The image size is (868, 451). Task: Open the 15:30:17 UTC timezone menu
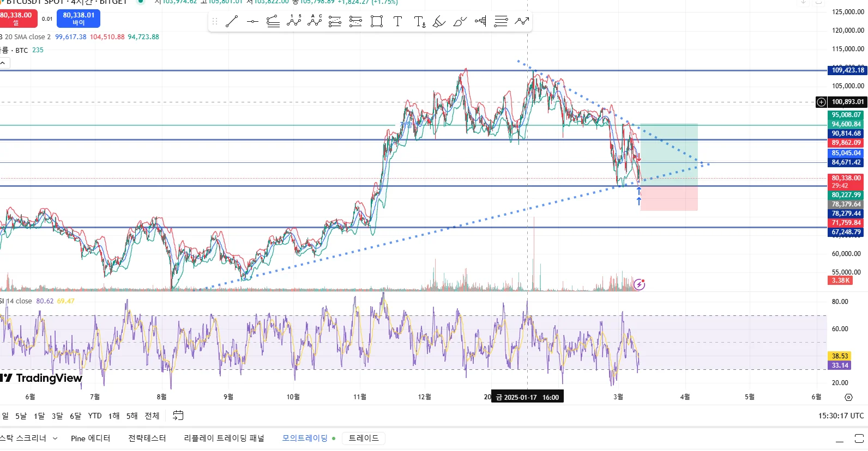[841, 416]
